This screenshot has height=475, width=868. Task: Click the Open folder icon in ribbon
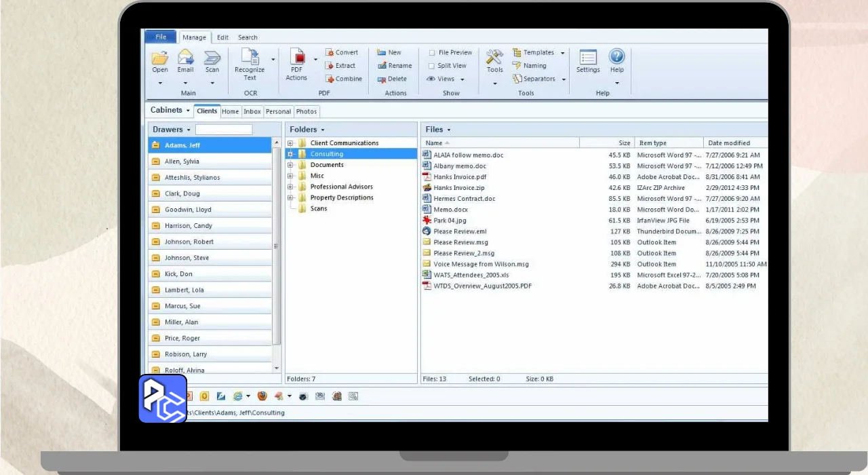click(160, 58)
